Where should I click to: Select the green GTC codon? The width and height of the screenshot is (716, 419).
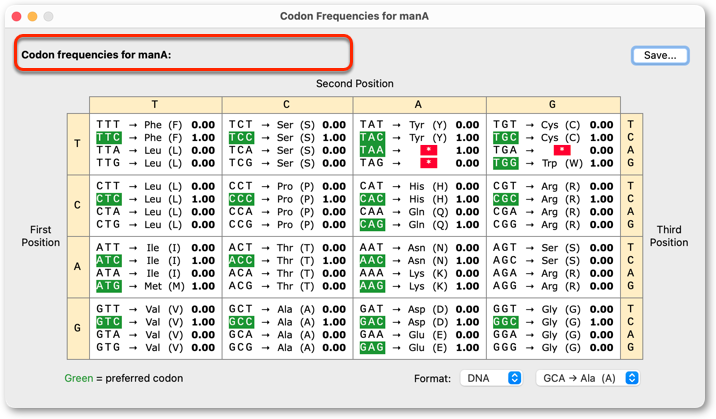(109, 322)
